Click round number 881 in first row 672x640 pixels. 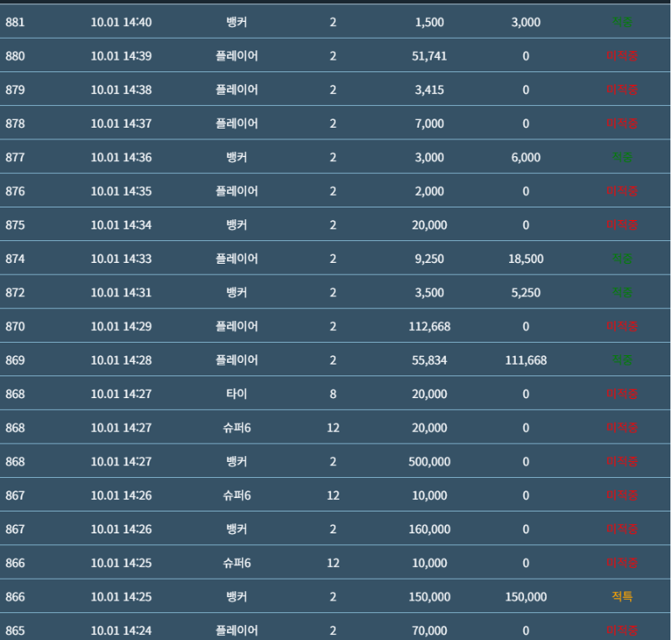click(15, 22)
